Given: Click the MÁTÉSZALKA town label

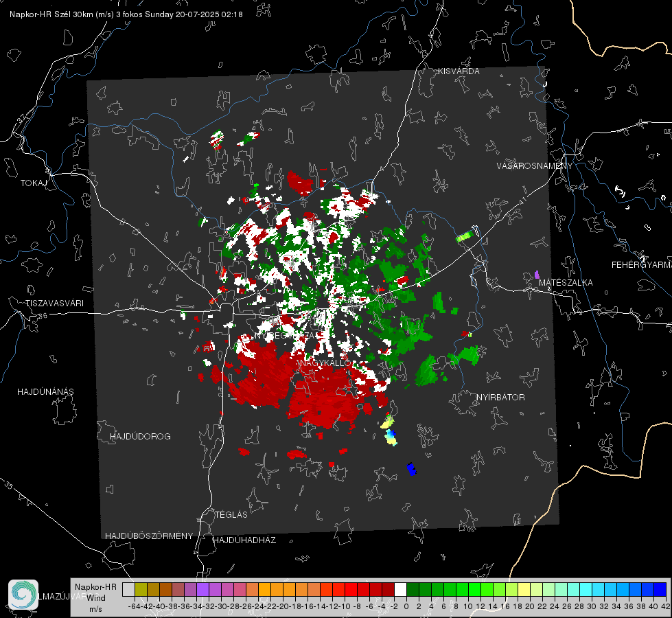Looking at the screenshot, I should click(566, 283).
